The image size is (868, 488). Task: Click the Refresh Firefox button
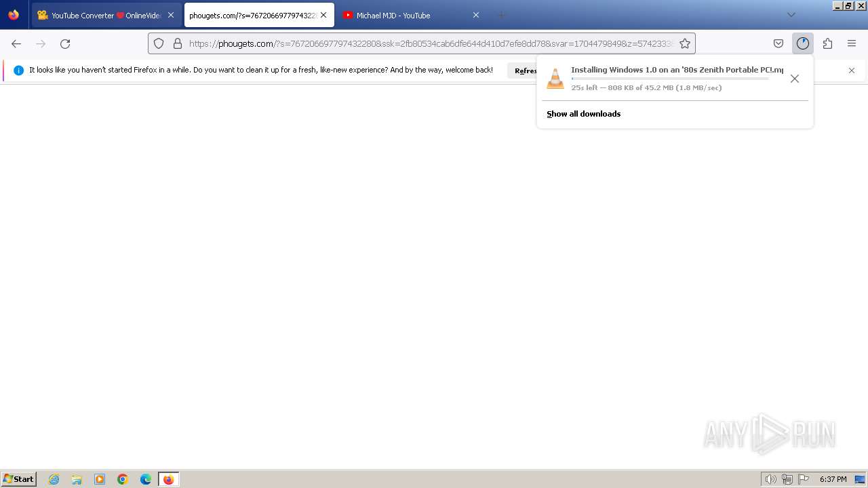coord(523,70)
